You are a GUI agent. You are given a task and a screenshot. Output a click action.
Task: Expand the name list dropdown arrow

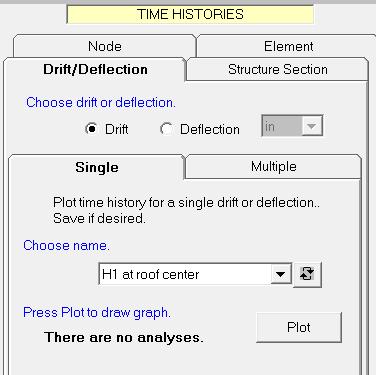[281, 274]
